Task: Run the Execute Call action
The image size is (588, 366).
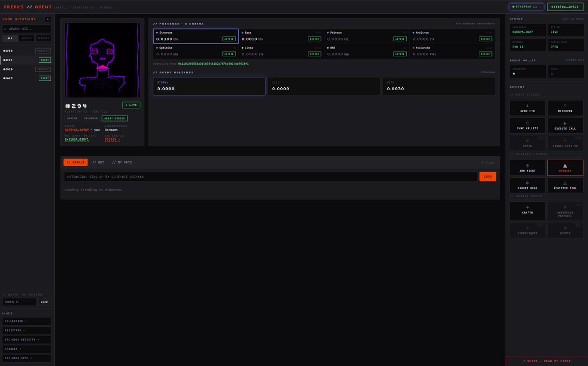Action: pos(565,125)
